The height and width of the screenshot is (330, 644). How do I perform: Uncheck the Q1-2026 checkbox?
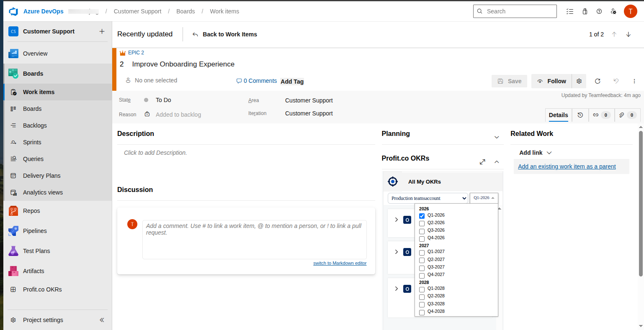422,216
